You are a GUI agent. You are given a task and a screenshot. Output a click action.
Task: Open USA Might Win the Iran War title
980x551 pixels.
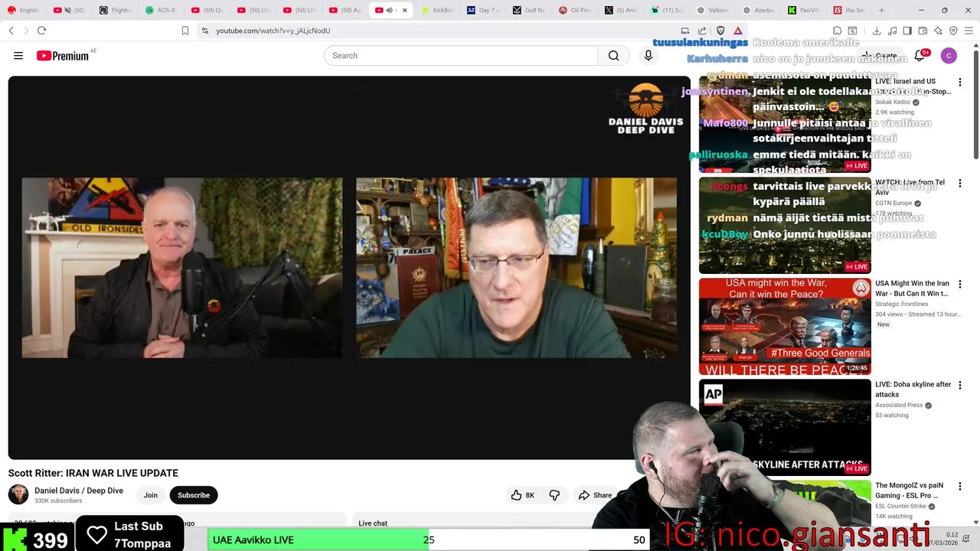coord(912,289)
